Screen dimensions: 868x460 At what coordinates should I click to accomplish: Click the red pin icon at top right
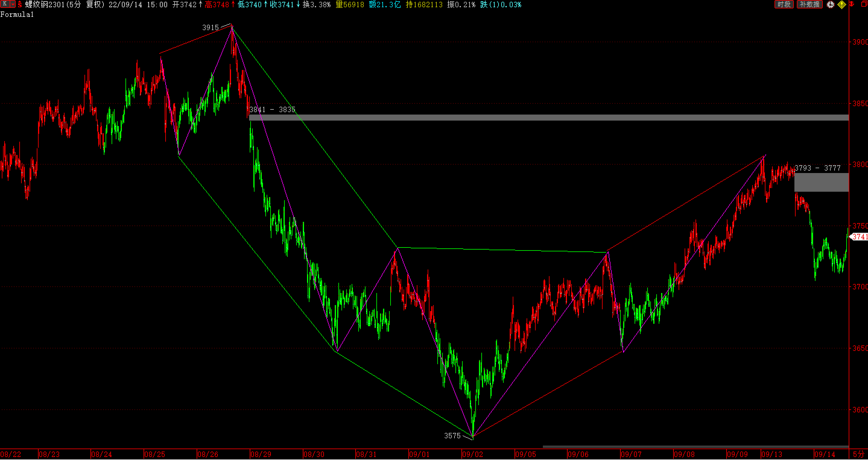[851, 5]
